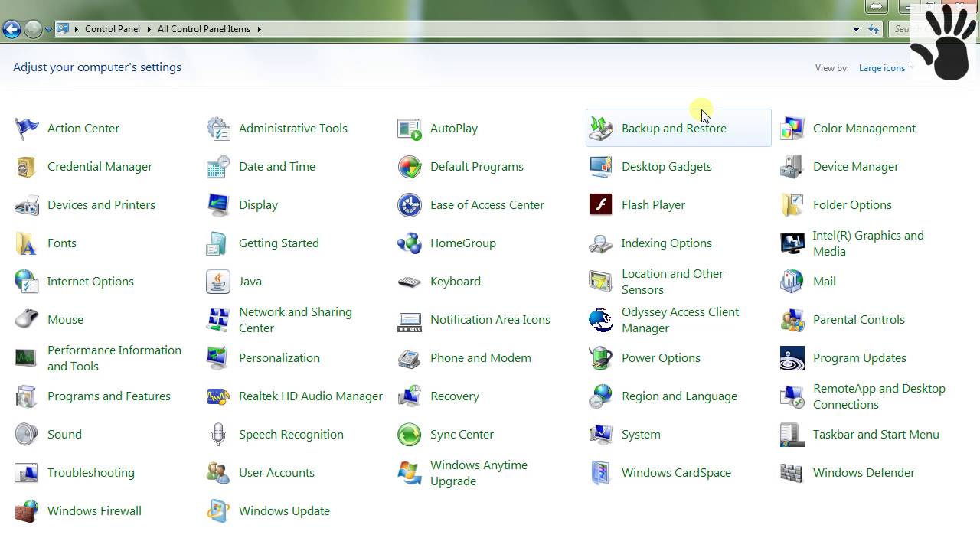
Task: Click the HomeGroup spheres icon
Action: click(x=410, y=243)
